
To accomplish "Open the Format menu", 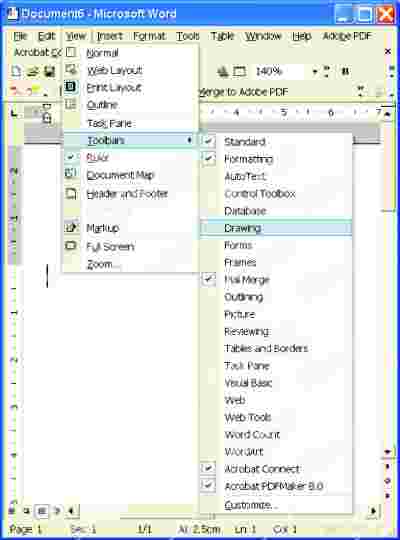I will (149, 36).
